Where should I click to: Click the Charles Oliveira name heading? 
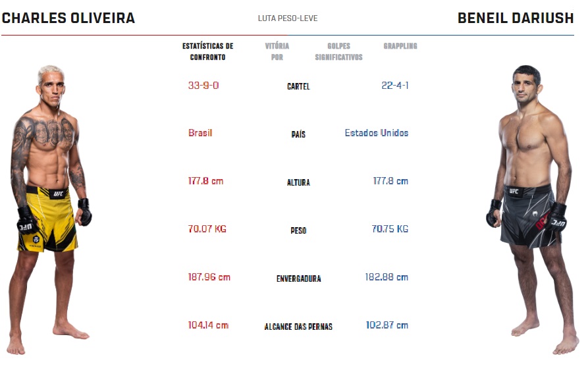[x=68, y=18]
